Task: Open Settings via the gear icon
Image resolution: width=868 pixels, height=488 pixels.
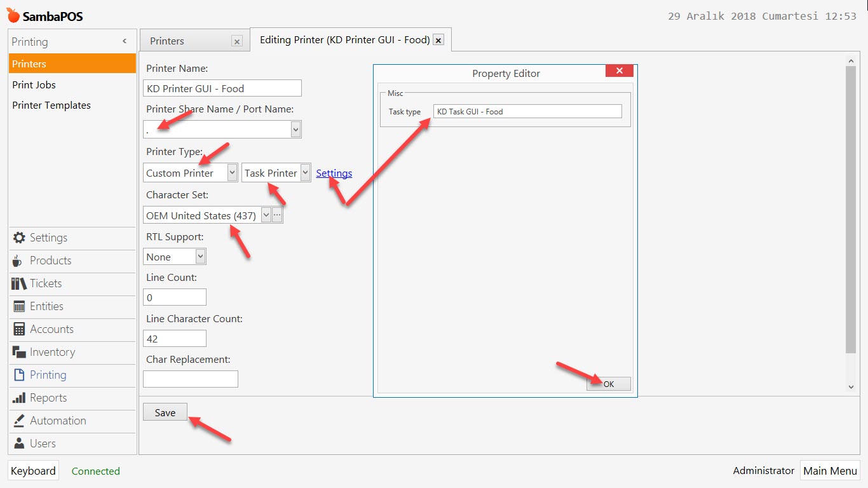Action: pyautogui.click(x=19, y=238)
